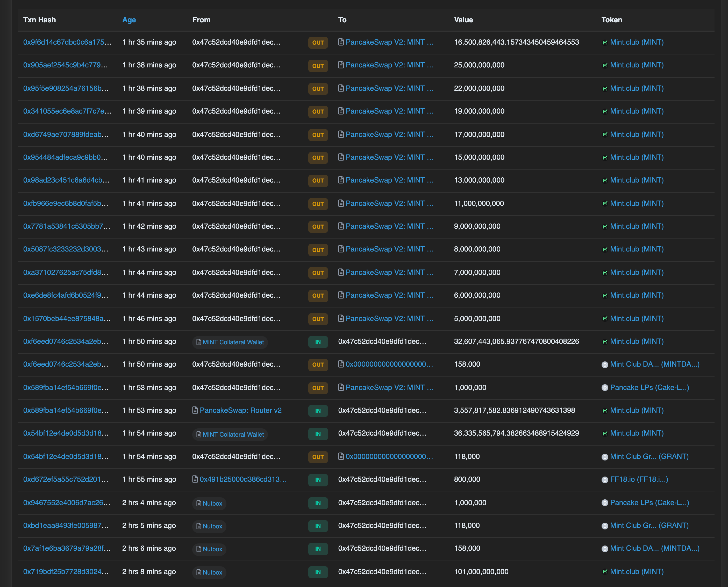Screen dimensions: 728x587
Task: Open transaction 0xa371027625ac75dfd8
Action: 66,272
